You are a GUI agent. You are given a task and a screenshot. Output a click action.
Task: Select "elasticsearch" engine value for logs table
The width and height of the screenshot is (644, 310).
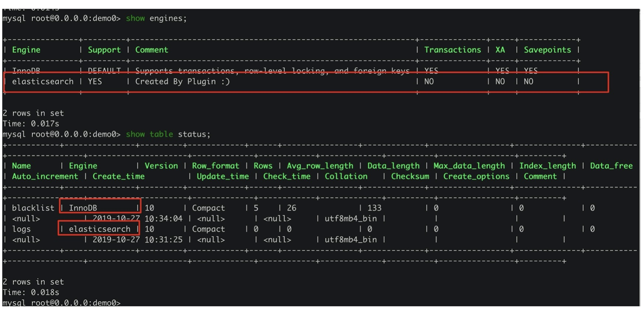(x=100, y=229)
